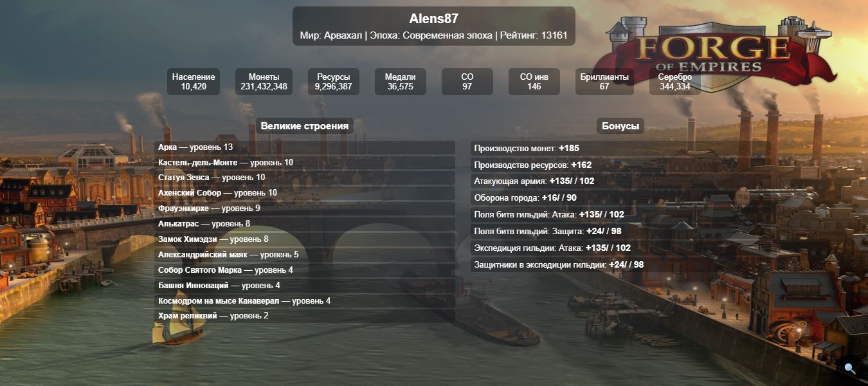Select the Население stat box
The width and height of the screenshot is (868, 386).
(x=194, y=82)
